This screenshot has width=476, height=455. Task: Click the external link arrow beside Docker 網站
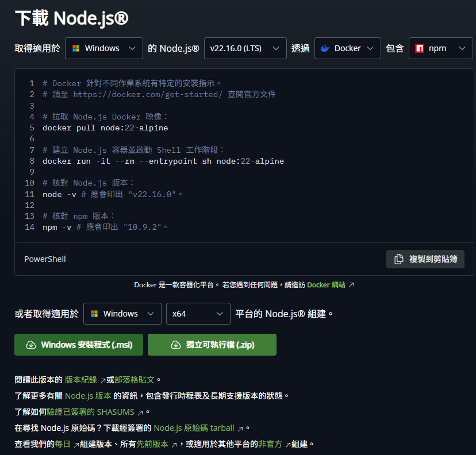point(350,284)
